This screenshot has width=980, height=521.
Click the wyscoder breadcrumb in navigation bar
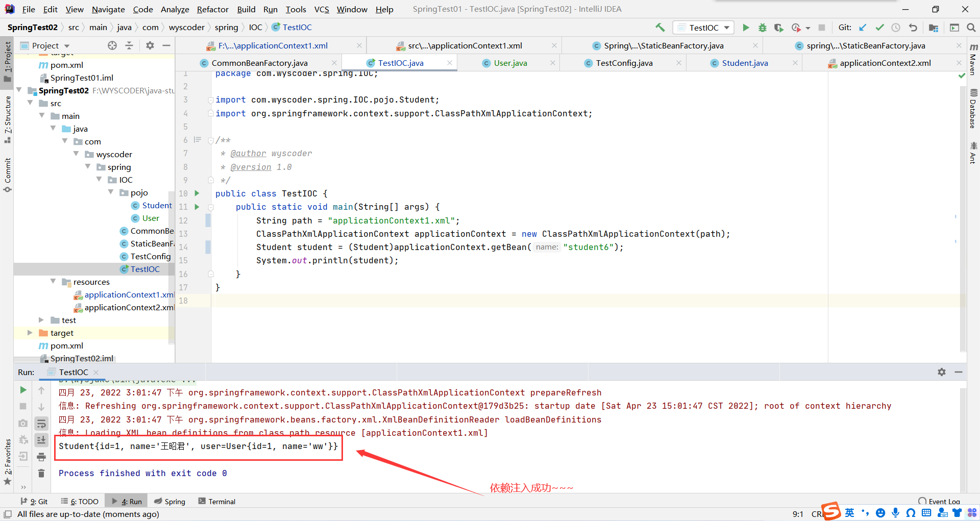point(187,28)
